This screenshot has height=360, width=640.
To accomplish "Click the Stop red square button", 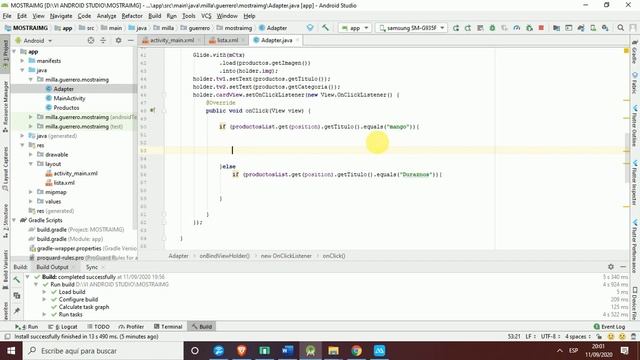I will [541, 28].
